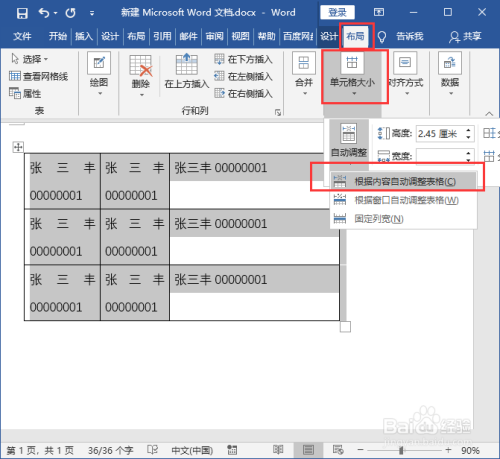Image resolution: width=500 pixels, height=459 pixels.
Task: Switch to the 邮件 tab
Action: pyautogui.click(x=188, y=36)
